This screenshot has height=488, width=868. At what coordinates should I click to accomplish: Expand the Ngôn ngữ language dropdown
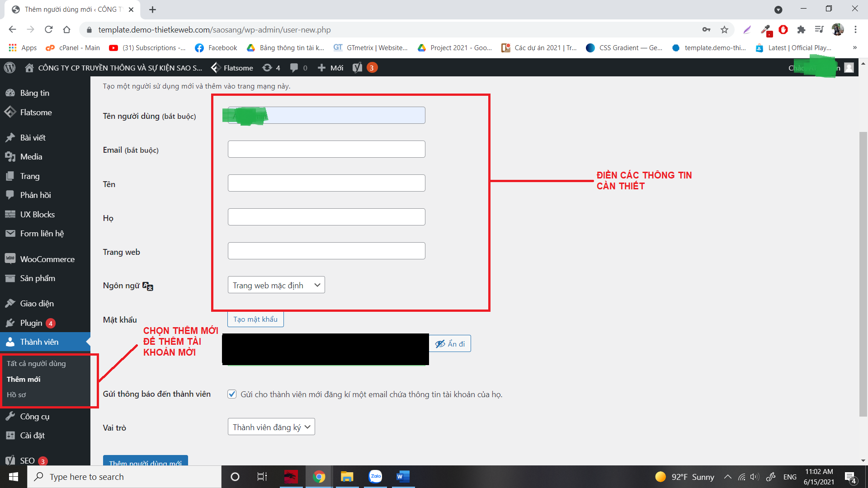pyautogui.click(x=276, y=285)
